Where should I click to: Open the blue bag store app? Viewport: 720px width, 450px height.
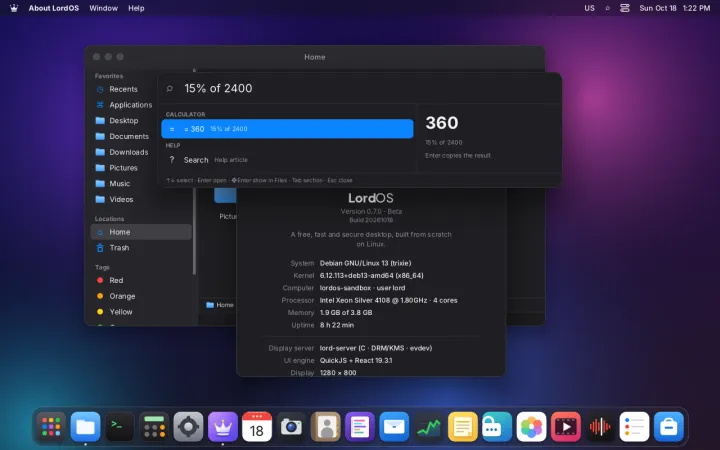669,427
